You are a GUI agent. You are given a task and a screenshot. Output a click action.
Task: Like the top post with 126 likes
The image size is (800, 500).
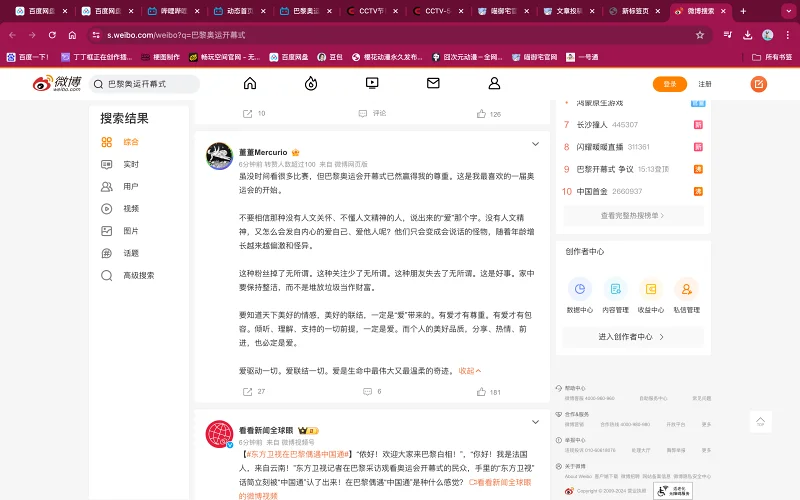(488, 114)
